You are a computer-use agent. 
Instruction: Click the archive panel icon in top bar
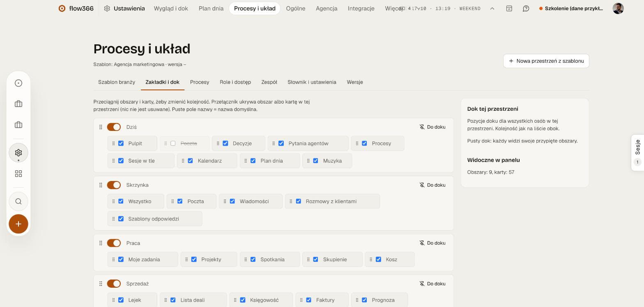509,8
